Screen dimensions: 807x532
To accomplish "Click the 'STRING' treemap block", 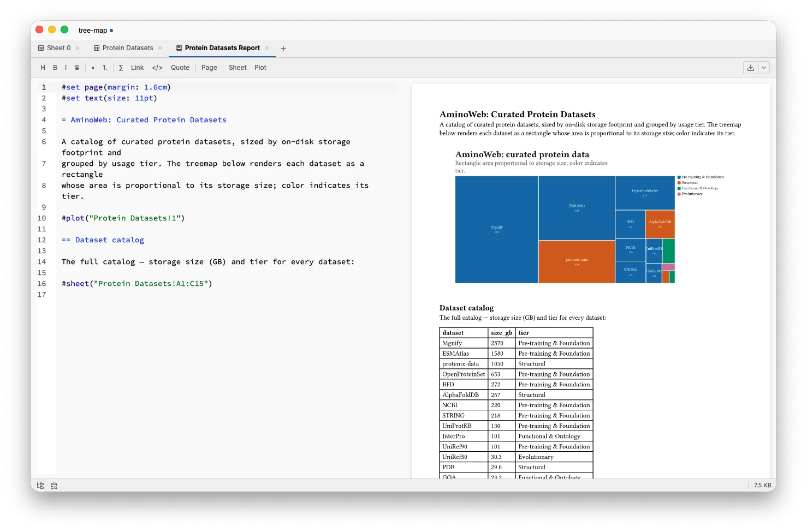I will pyautogui.click(x=631, y=272).
